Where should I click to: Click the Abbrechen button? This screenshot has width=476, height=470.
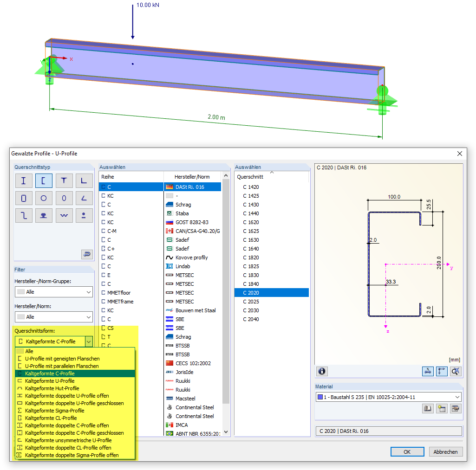(x=445, y=452)
